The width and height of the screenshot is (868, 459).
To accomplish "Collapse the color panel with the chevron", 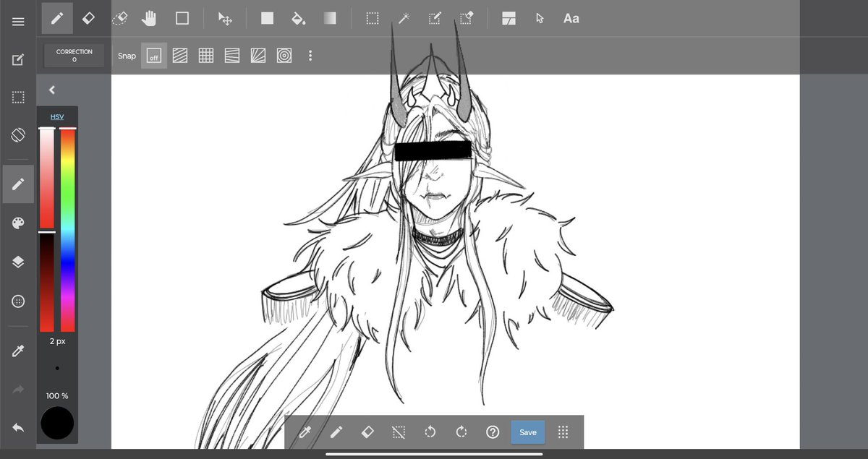I will (51, 89).
